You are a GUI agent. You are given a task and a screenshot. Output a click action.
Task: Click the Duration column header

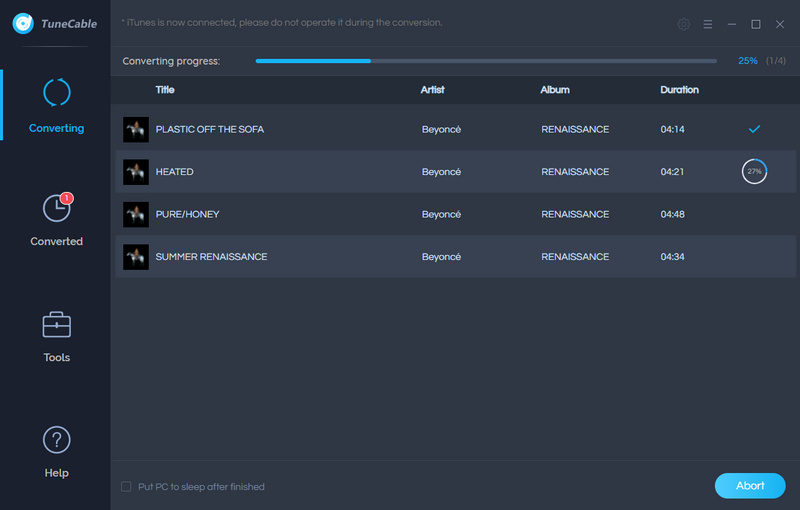pyautogui.click(x=679, y=90)
